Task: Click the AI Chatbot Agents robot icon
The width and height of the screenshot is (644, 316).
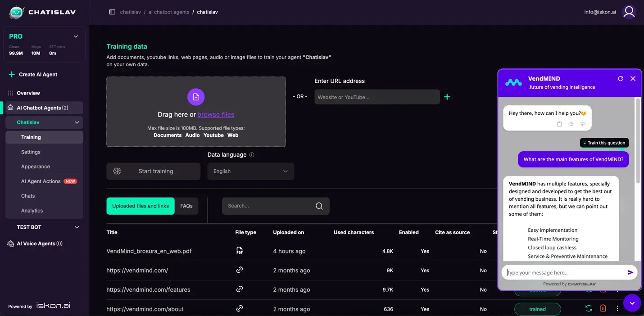Action: pos(10,108)
